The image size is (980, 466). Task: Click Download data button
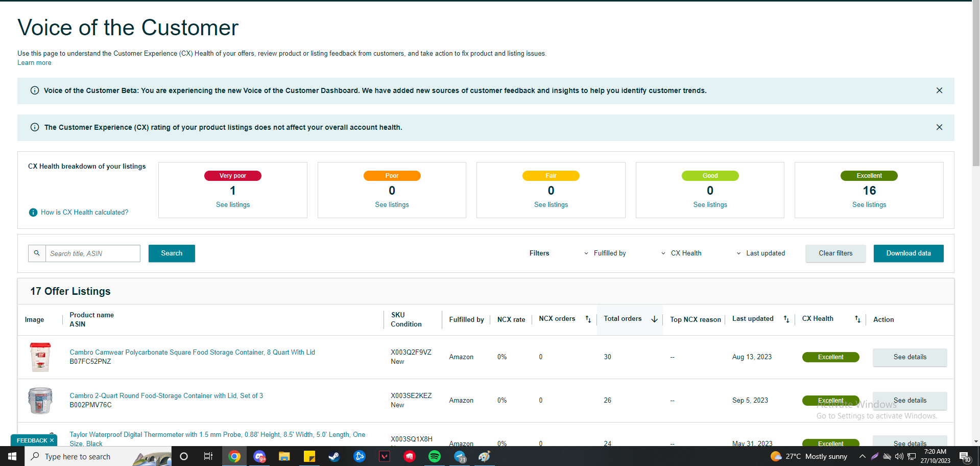909,253
